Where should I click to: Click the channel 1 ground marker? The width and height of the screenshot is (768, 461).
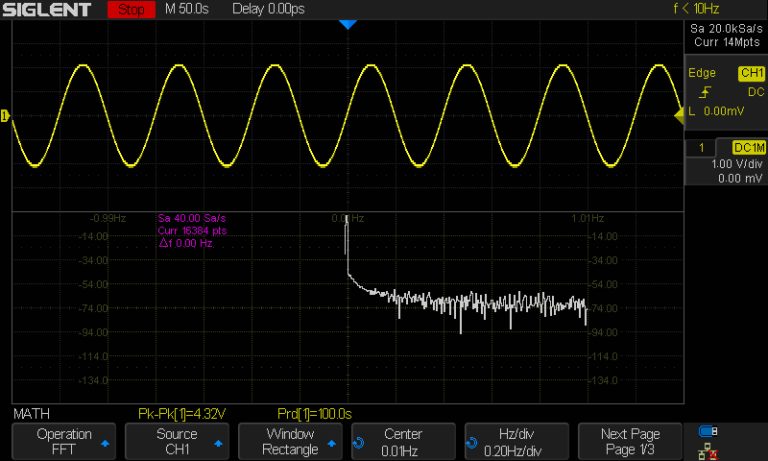pyautogui.click(x=5, y=117)
